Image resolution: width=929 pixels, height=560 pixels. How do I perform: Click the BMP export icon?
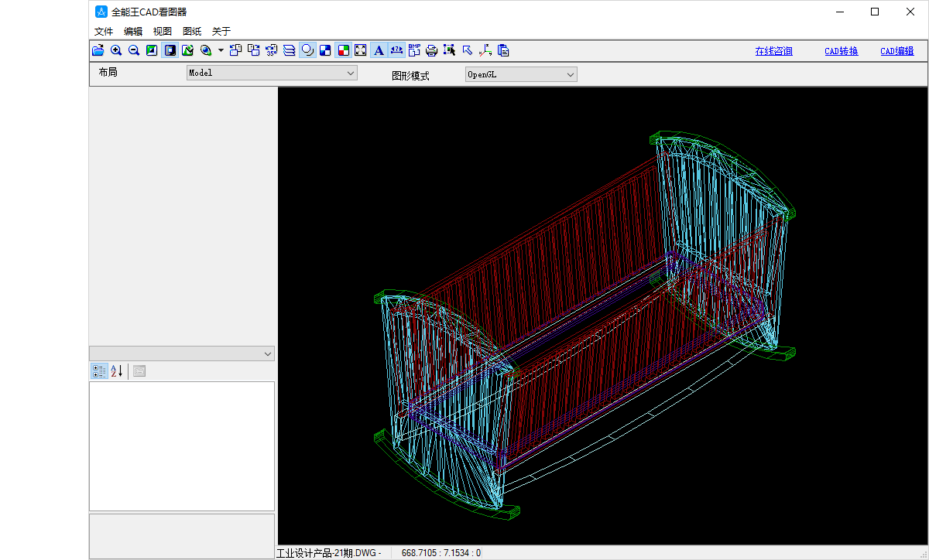(x=414, y=51)
